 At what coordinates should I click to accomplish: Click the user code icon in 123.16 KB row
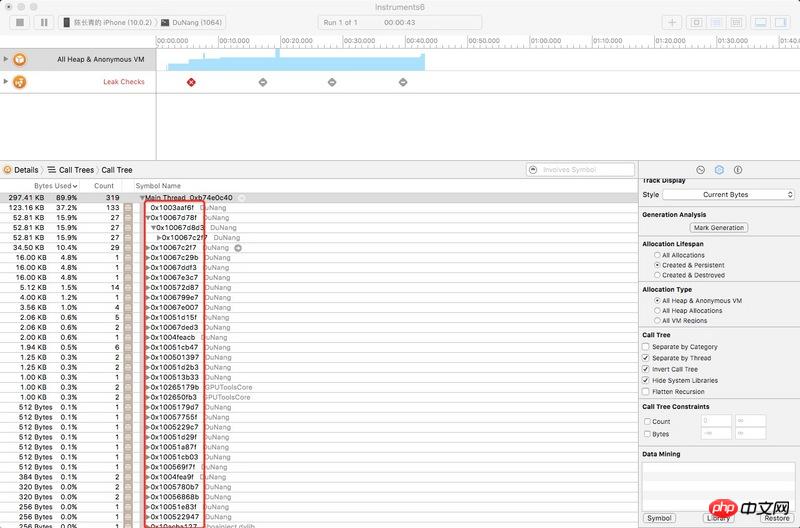(128, 208)
